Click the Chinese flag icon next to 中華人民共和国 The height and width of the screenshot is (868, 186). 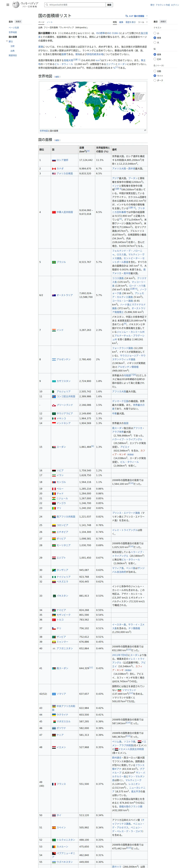click(54, 212)
